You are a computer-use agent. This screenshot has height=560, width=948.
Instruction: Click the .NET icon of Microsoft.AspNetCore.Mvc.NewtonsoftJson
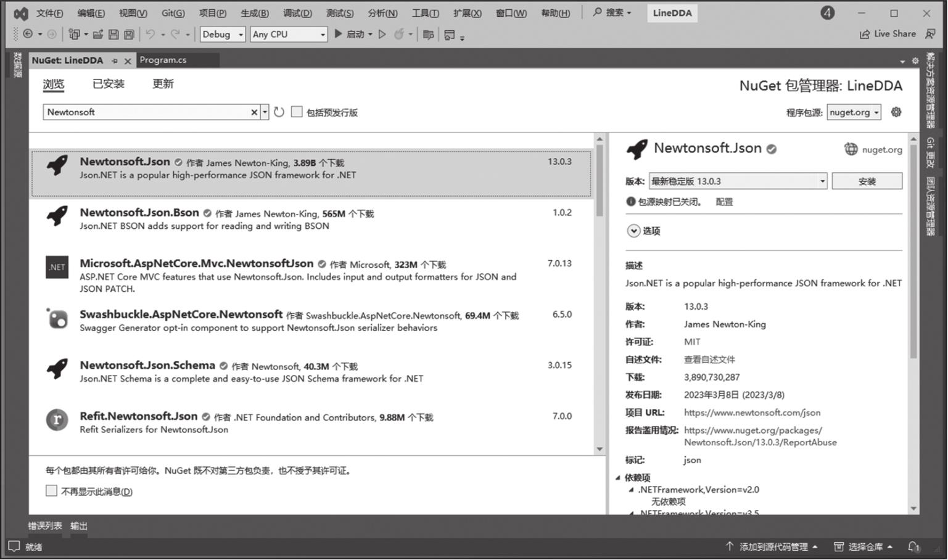(x=57, y=267)
